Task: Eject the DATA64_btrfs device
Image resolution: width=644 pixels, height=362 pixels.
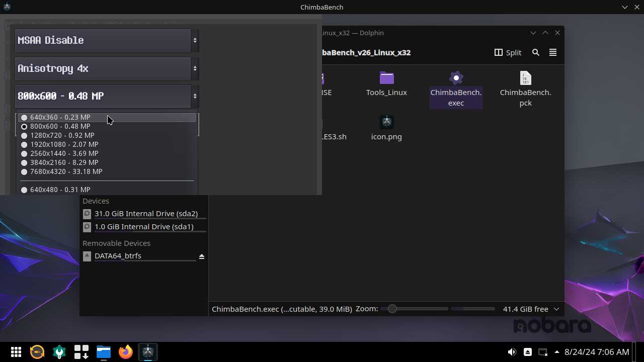Action: (x=202, y=256)
